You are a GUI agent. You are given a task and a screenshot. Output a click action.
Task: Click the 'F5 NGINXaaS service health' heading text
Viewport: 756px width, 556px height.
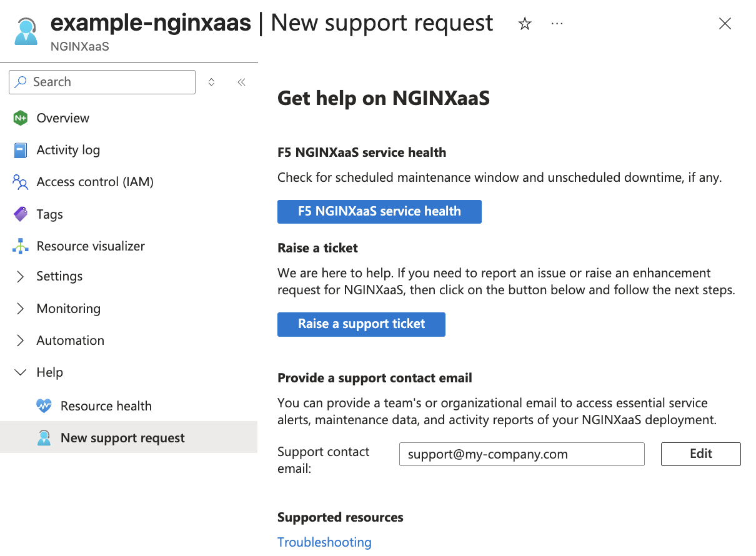tap(362, 152)
